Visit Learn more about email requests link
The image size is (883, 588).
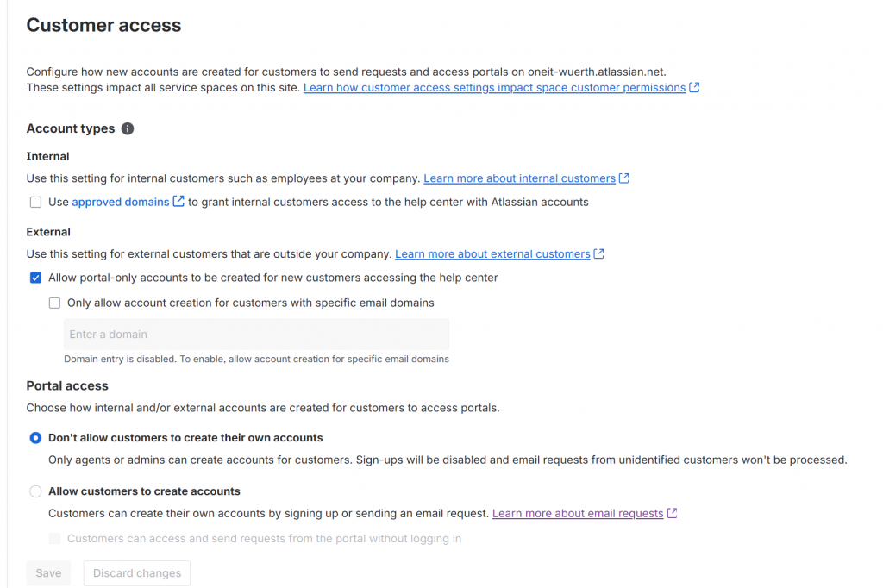pos(578,513)
